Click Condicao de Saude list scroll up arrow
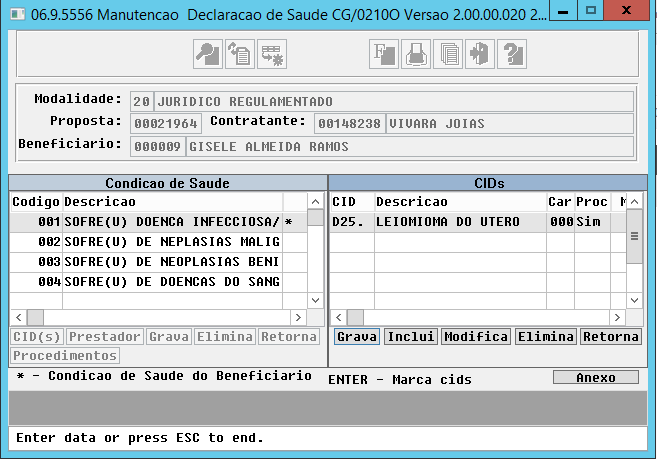Viewport: 657px width, 459px height. click(x=316, y=202)
